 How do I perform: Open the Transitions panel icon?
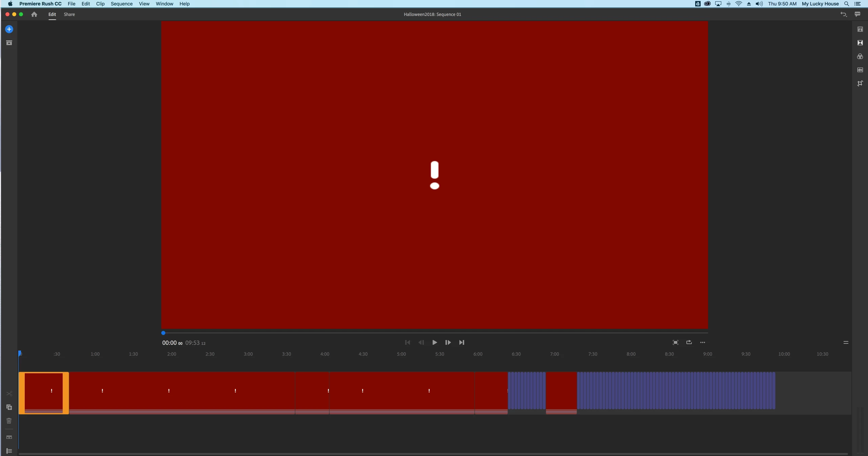pyautogui.click(x=860, y=43)
